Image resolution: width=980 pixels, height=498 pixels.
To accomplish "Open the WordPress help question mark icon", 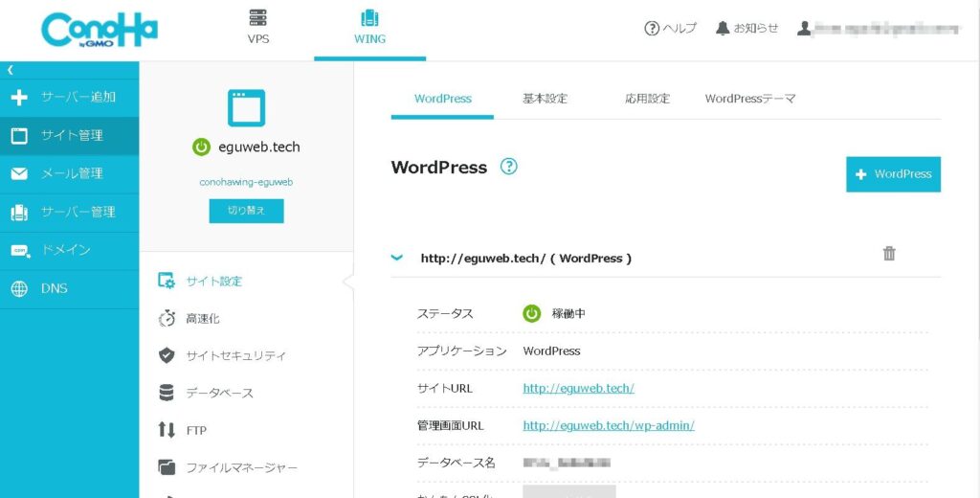I will [x=509, y=167].
